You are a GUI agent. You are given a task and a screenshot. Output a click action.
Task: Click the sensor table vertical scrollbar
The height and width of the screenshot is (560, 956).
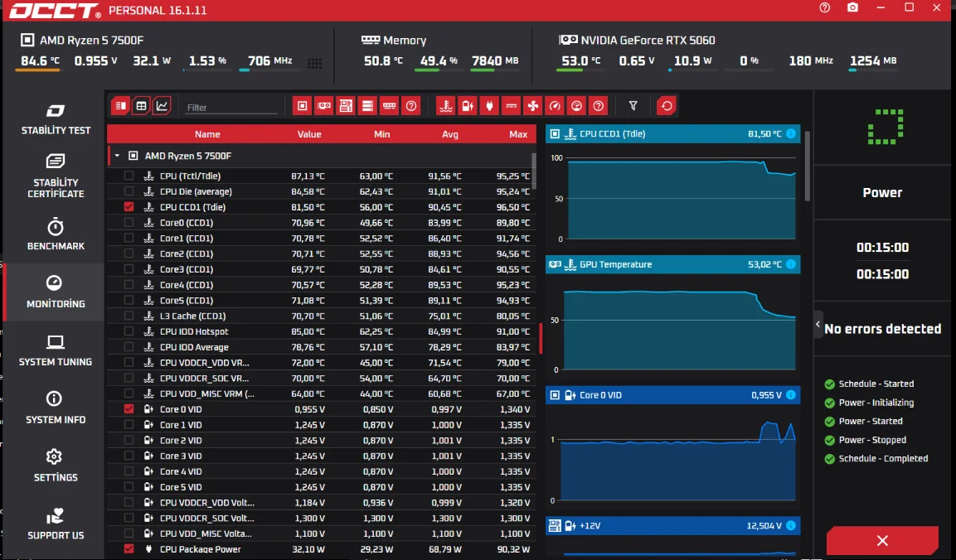pyautogui.click(x=534, y=171)
